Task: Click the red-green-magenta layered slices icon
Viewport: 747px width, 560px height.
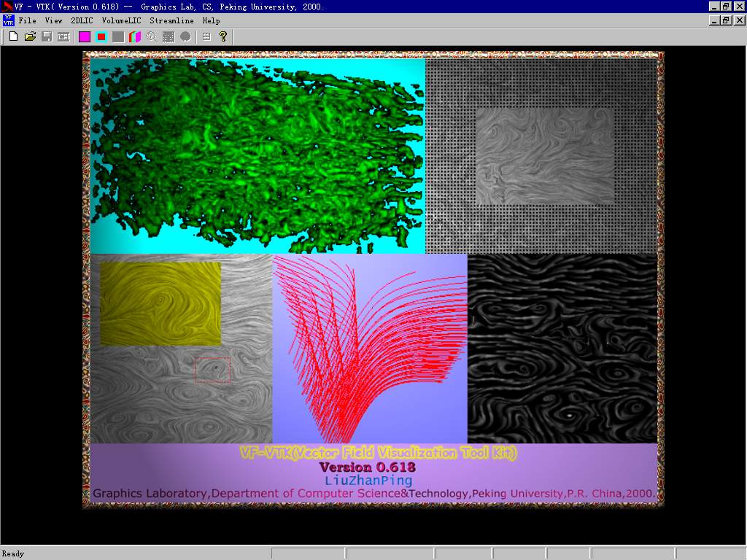Action: 135,36
